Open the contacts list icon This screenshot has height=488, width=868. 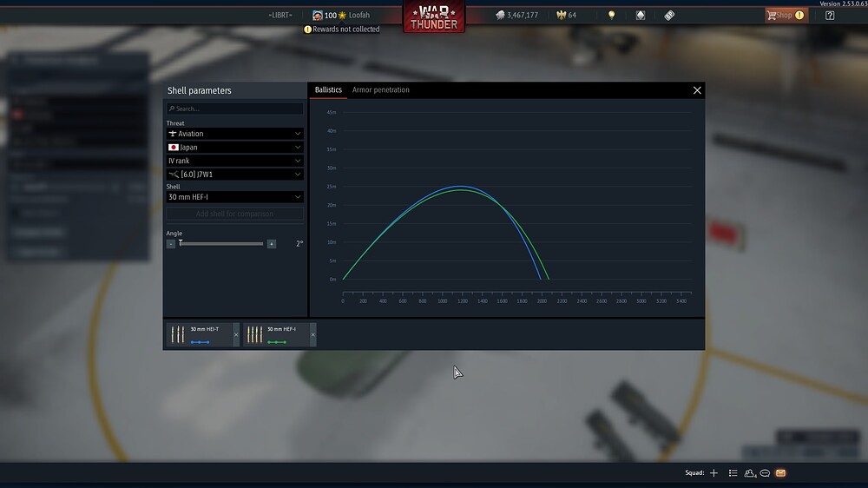[733, 473]
